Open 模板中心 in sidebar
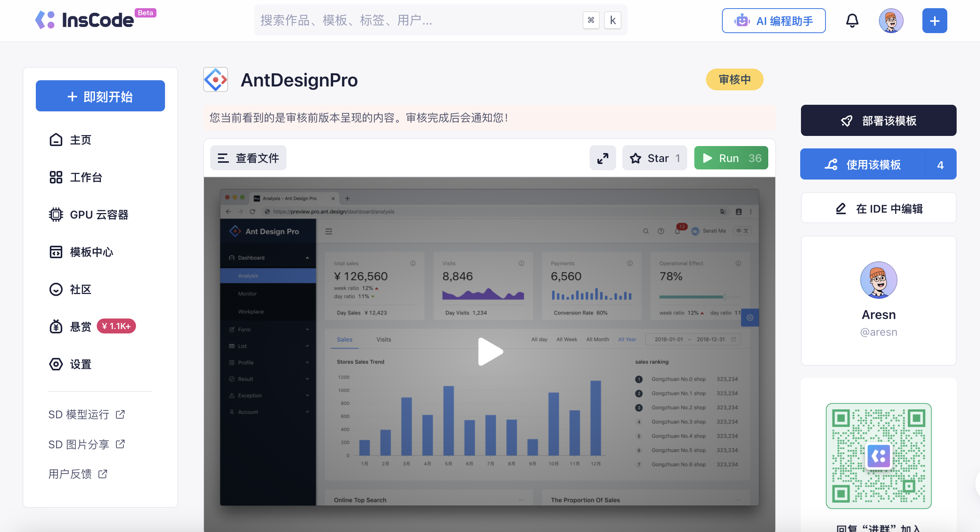This screenshot has height=532, width=980. (x=81, y=252)
